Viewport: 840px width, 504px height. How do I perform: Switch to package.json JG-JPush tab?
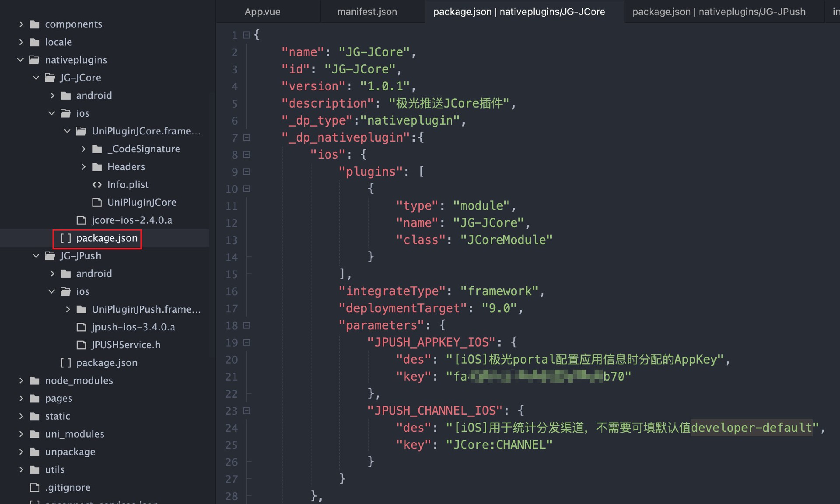click(718, 12)
